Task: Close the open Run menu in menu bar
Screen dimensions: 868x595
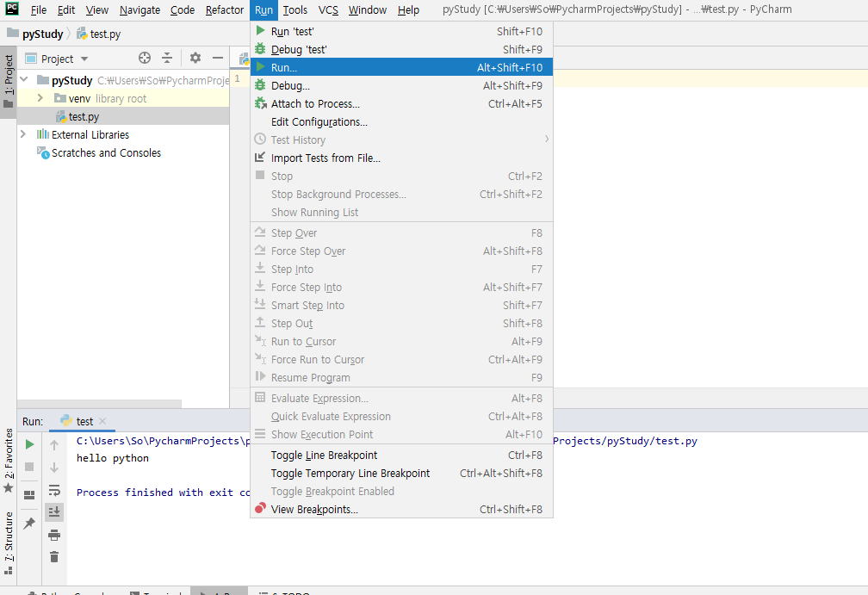Action: click(263, 10)
